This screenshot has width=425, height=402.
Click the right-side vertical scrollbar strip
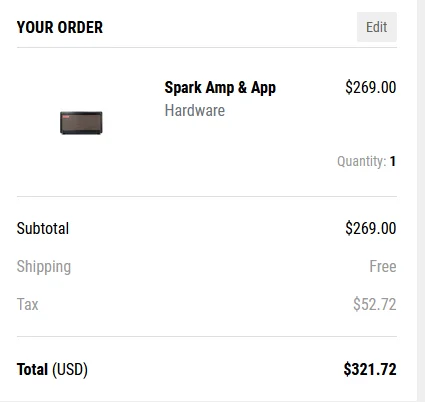[x=421, y=200]
